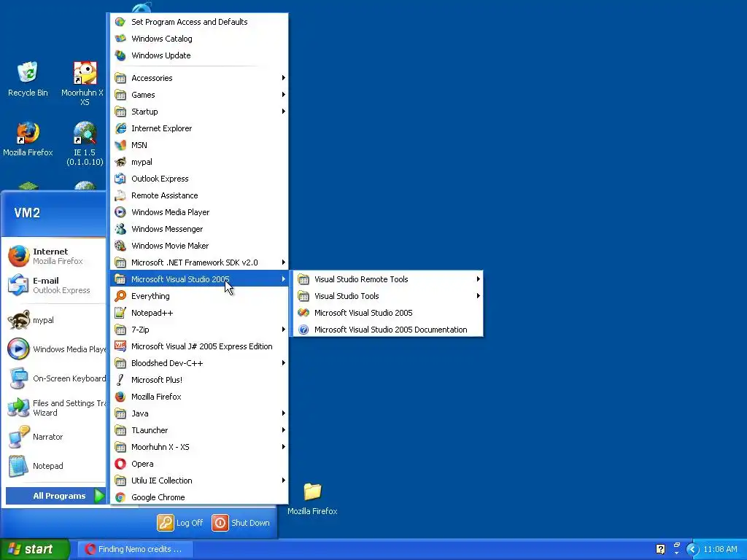This screenshot has width=747, height=560.
Task: Expand the Bloodshed Dev-C++ submenu arrow
Action: pyautogui.click(x=284, y=363)
